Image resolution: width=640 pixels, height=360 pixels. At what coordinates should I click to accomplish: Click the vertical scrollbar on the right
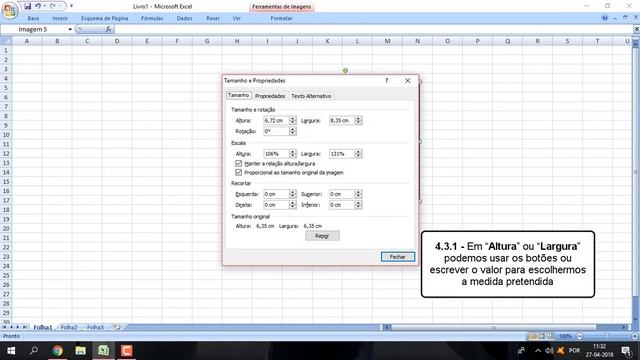(636, 180)
